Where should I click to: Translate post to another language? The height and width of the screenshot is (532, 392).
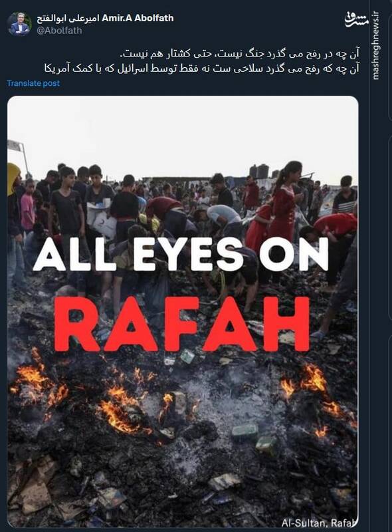pos(33,83)
